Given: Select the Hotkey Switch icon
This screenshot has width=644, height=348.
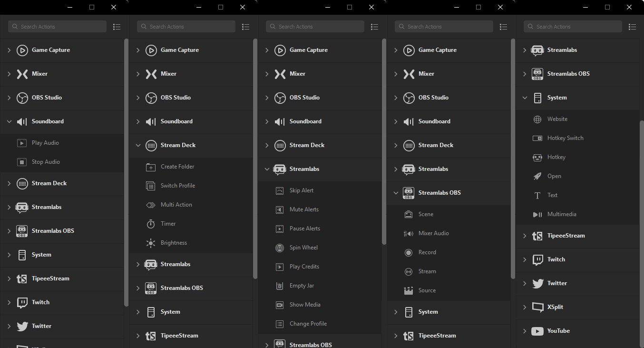Looking at the screenshot, I should click(x=537, y=138).
